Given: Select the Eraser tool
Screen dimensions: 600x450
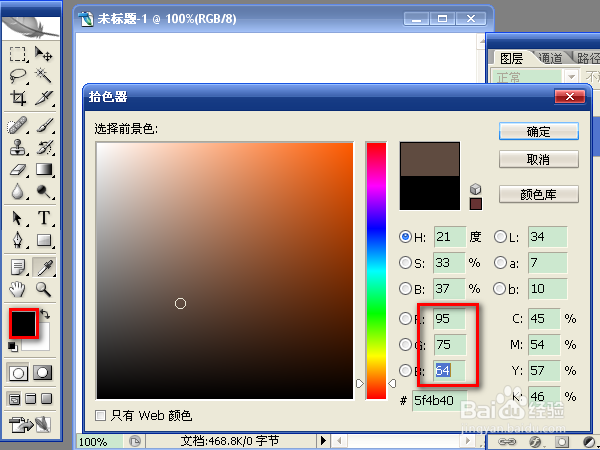Looking at the screenshot, I should tap(18, 170).
